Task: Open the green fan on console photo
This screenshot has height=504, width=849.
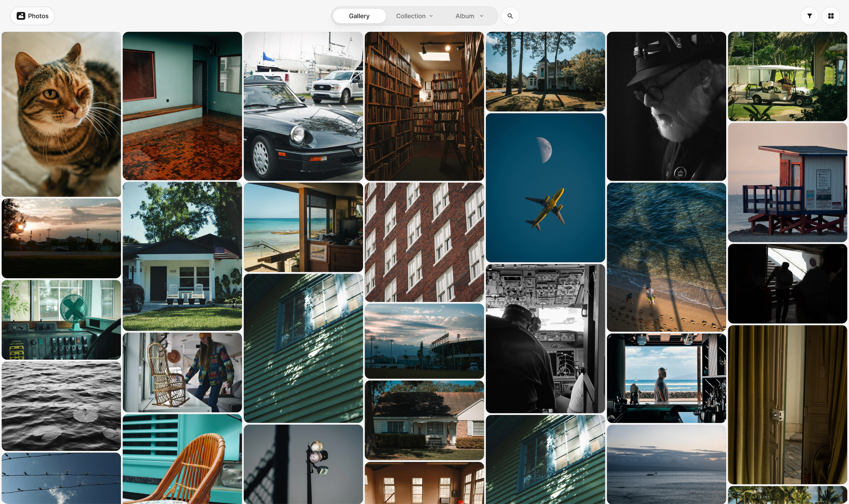Action: (x=61, y=320)
